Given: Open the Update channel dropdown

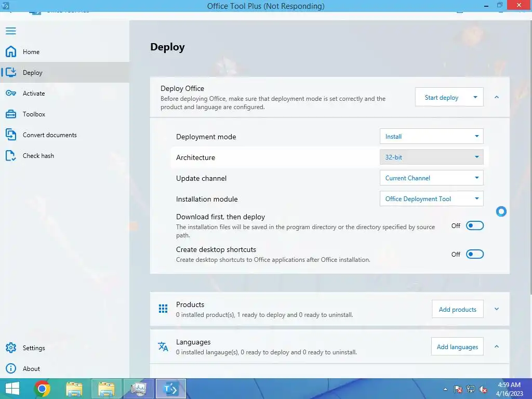Looking at the screenshot, I should pyautogui.click(x=431, y=178).
